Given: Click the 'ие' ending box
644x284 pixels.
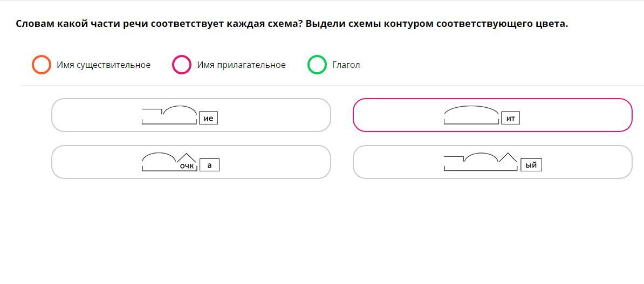Looking at the screenshot, I should tap(208, 118).
